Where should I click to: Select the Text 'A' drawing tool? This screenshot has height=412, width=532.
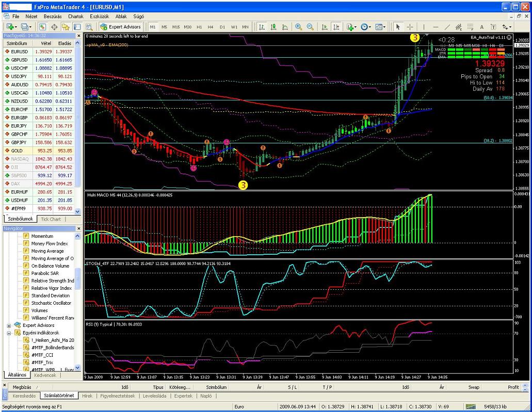pos(482,27)
